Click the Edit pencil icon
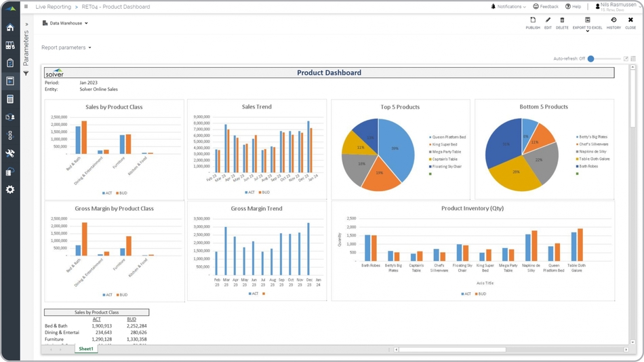 (x=548, y=23)
